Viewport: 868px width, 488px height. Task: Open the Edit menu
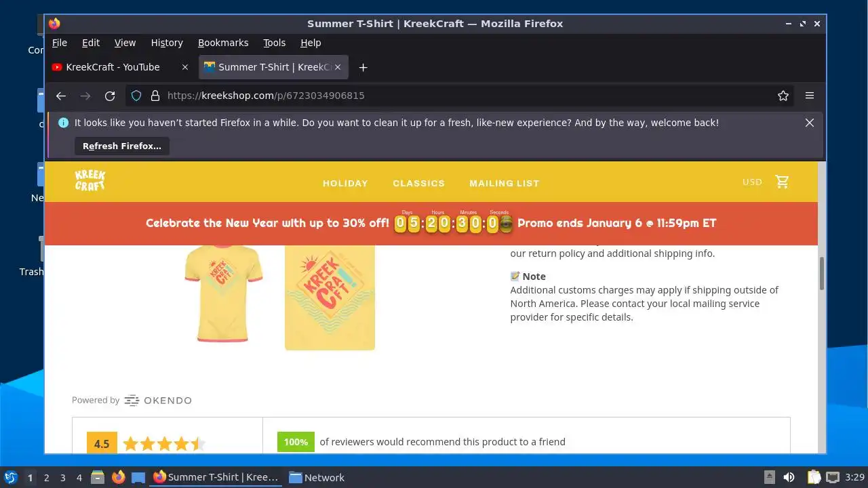(91, 43)
